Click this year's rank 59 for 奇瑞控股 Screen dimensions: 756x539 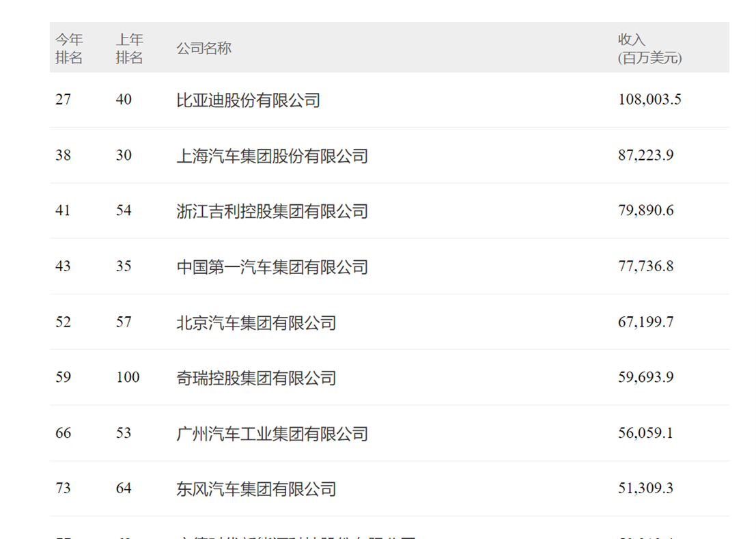(x=63, y=377)
